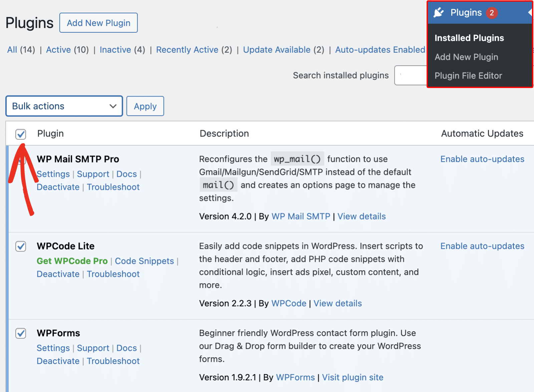Open Plugin File Editor menu item
The height and width of the screenshot is (392, 534).
[x=468, y=76]
